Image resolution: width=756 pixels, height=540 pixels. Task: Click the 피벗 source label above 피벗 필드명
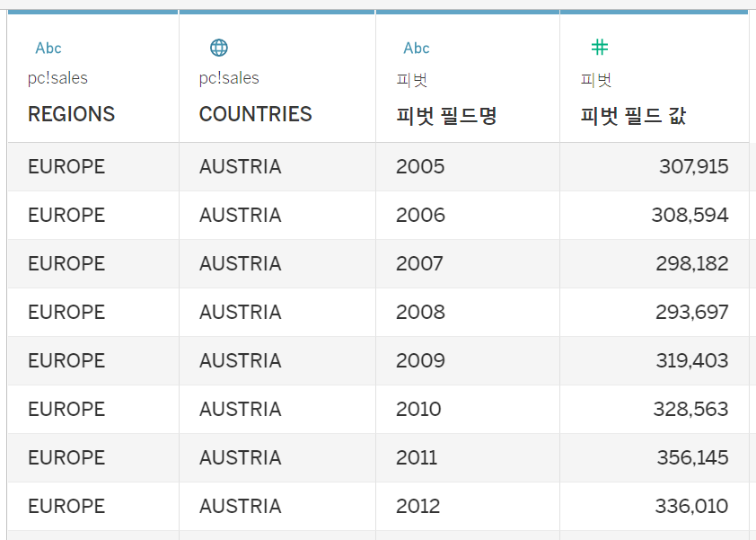[412, 80]
